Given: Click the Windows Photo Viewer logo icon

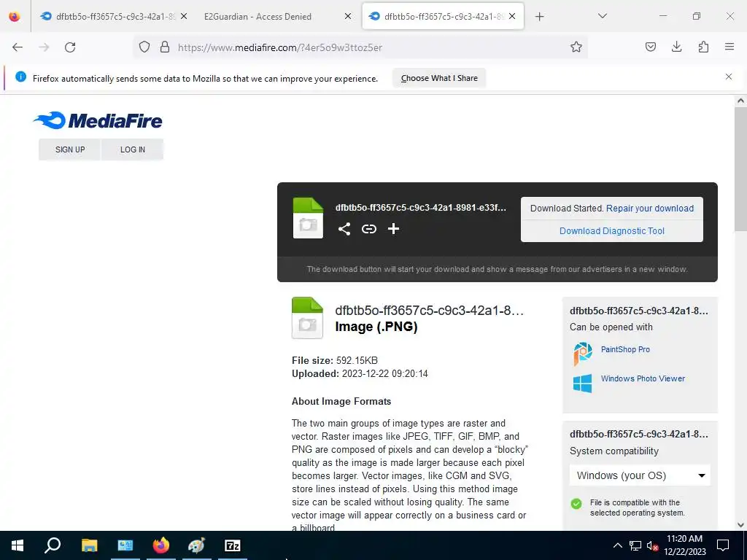Looking at the screenshot, I should click(x=582, y=384).
